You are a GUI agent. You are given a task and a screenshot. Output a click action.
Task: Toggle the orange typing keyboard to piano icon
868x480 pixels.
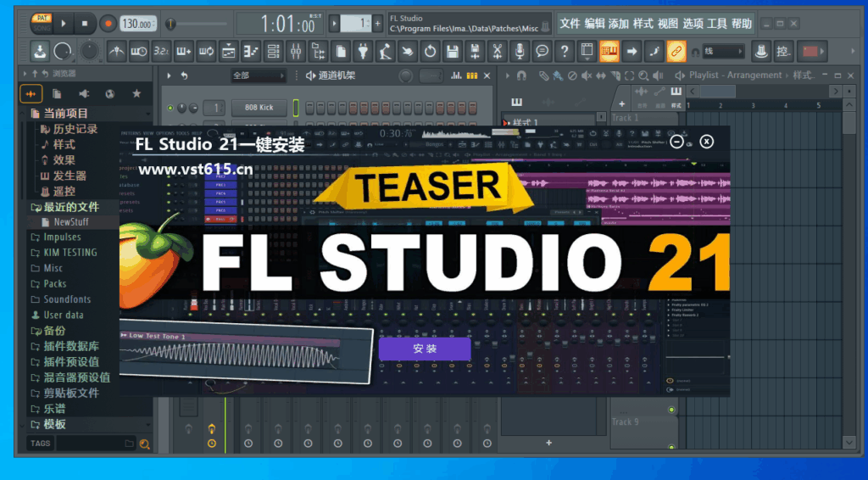pos(609,52)
